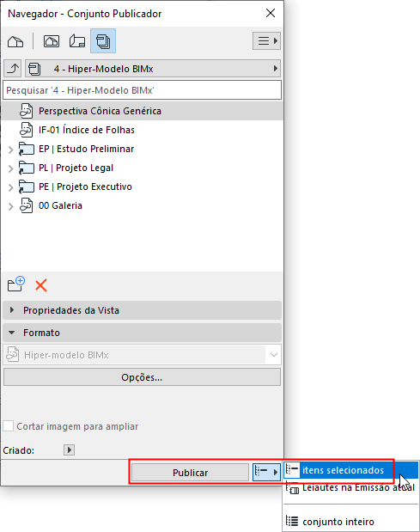Add a new folder to publisher set
Viewport: 420px width, 532px height.
[x=16, y=284]
